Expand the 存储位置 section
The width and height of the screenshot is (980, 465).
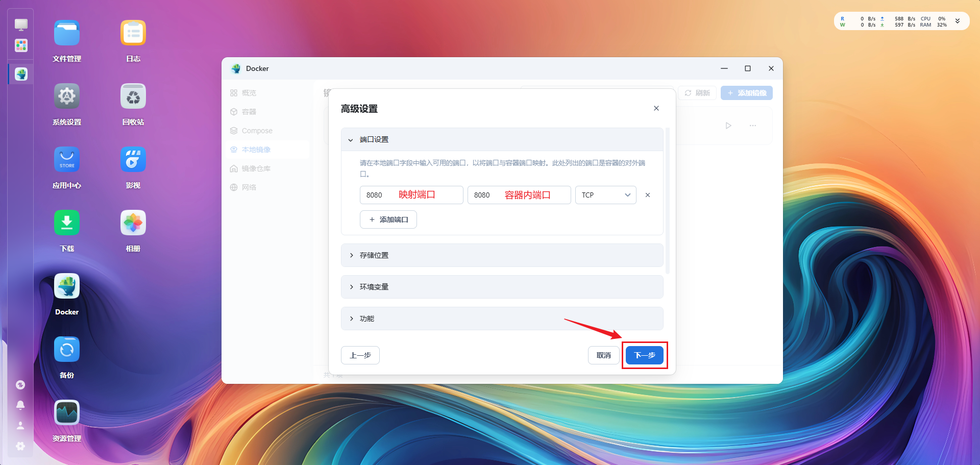pyautogui.click(x=502, y=255)
